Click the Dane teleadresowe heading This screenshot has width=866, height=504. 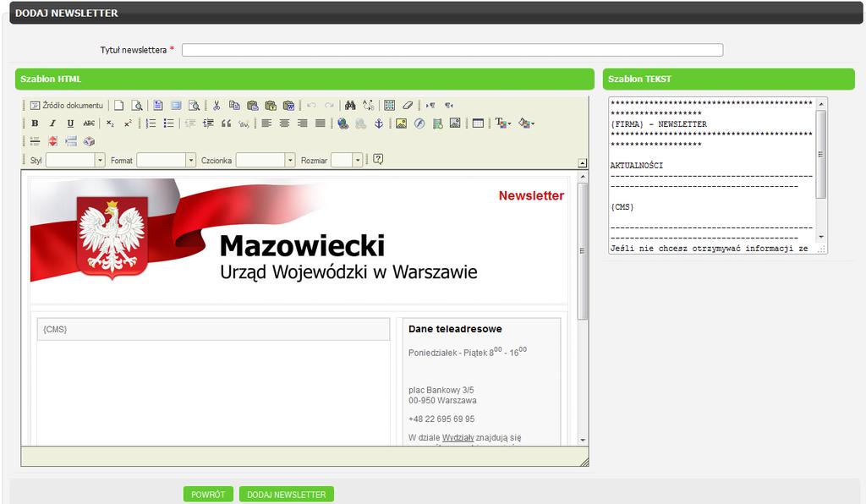click(455, 329)
